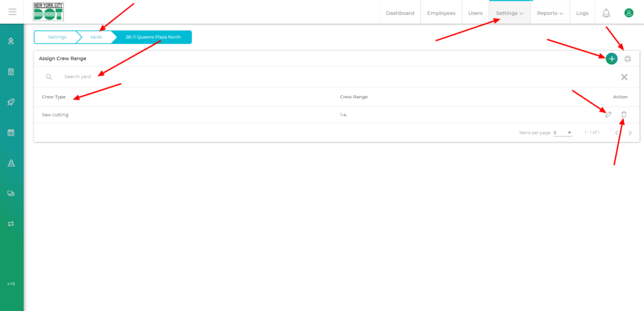Click the Settings breadcrumb link
The height and width of the screenshot is (311, 644).
[x=57, y=37]
